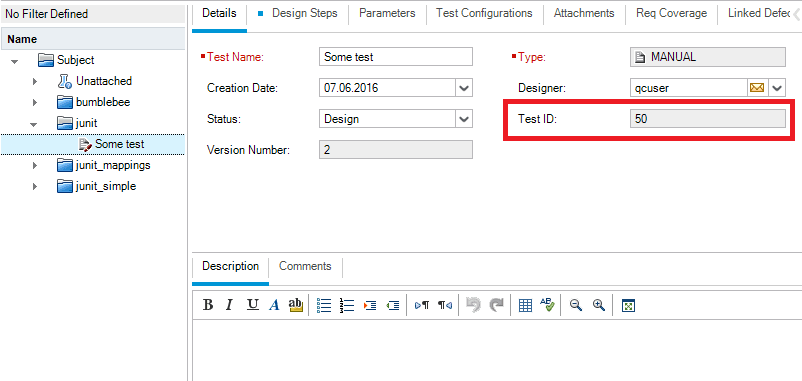The height and width of the screenshot is (381, 802).
Task: Open the Linked Defects tab
Action: tap(759, 13)
